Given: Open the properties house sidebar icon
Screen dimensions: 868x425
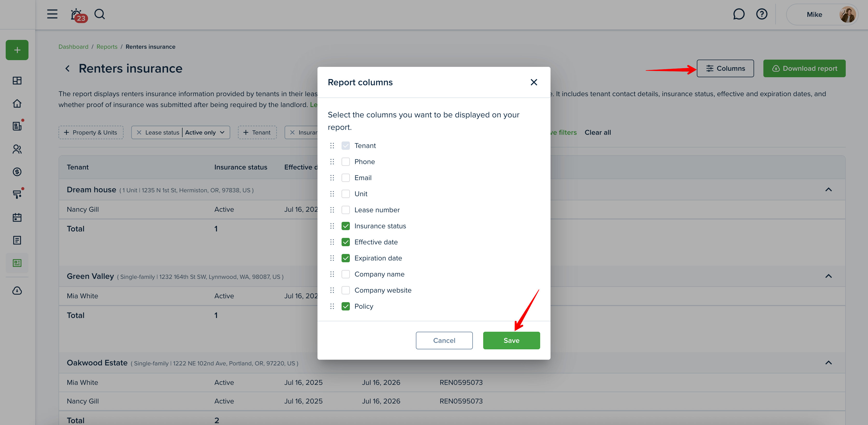Looking at the screenshot, I should click(x=17, y=104).
